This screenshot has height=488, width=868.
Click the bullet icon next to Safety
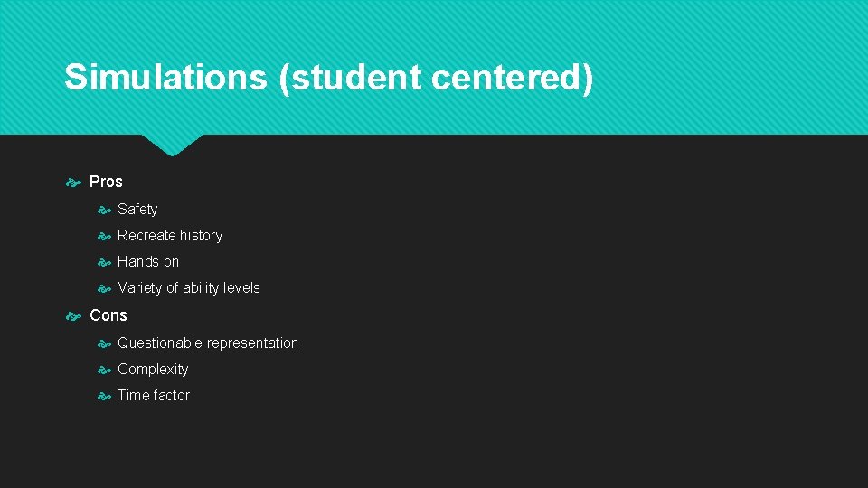tap(104, 210)
